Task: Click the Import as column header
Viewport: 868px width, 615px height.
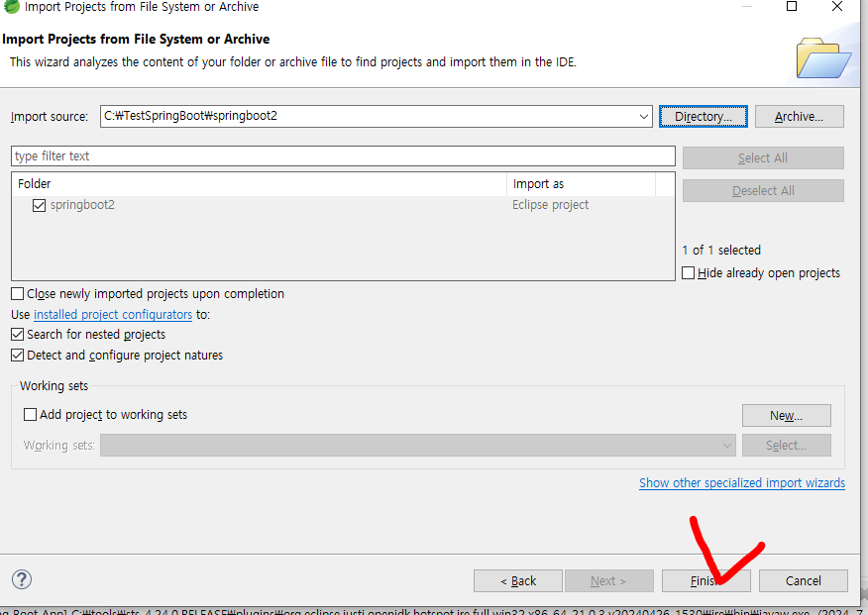Action: coord(580,184)
